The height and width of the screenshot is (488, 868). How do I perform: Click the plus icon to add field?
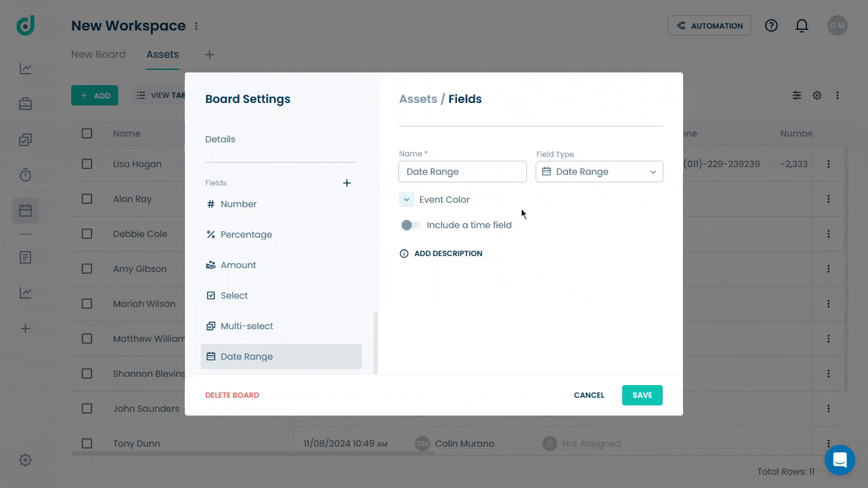coord(347,183)
